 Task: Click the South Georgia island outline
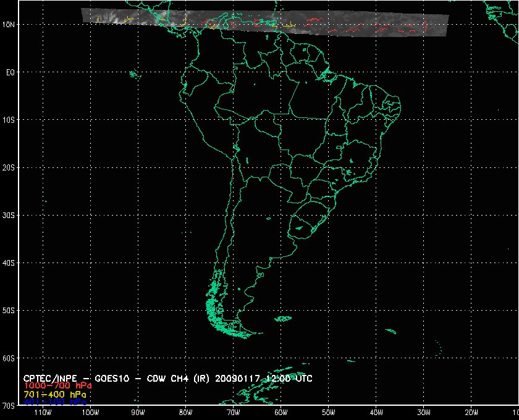[389, 332]
